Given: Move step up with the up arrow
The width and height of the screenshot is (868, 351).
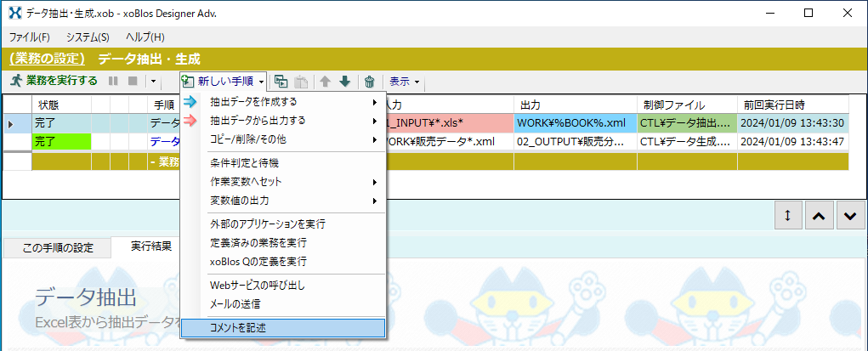Looking at the screenshot, I should pyautogui.click(x=326, y=82).
